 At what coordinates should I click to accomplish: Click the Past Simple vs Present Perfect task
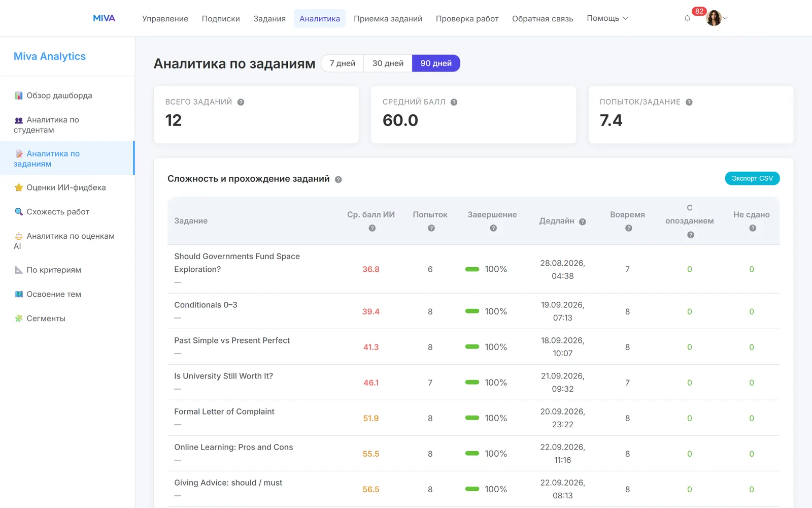click(x=232, y=340)
